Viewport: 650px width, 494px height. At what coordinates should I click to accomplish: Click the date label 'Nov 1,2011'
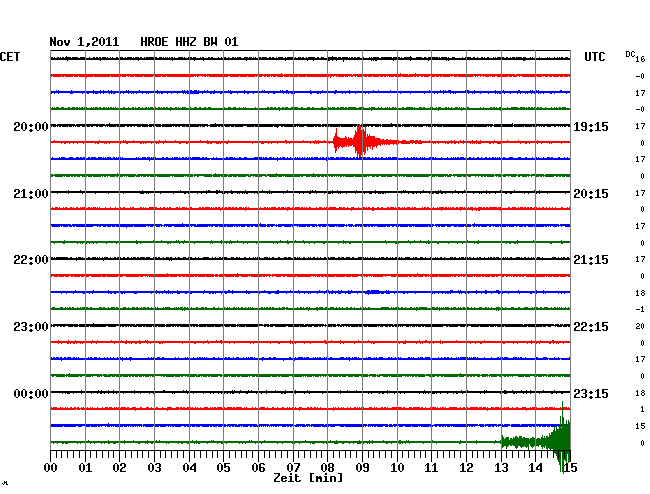click(x=84, y=42)
